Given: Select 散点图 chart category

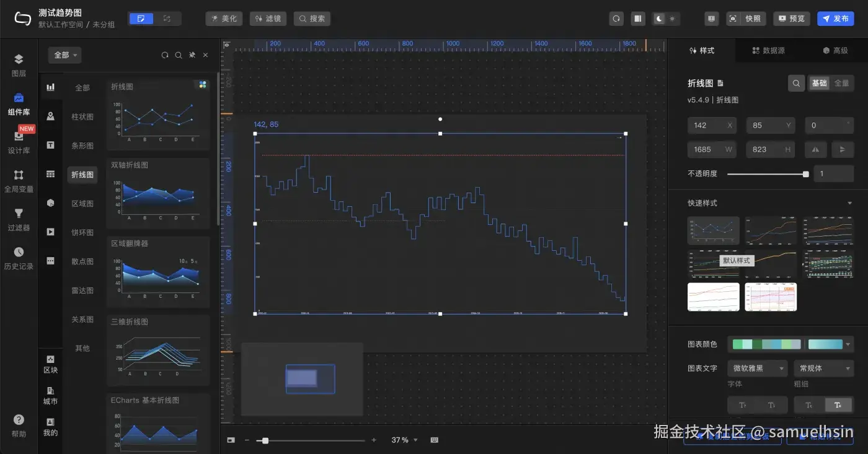Looking at the screenshot, I should click(82, 261).
